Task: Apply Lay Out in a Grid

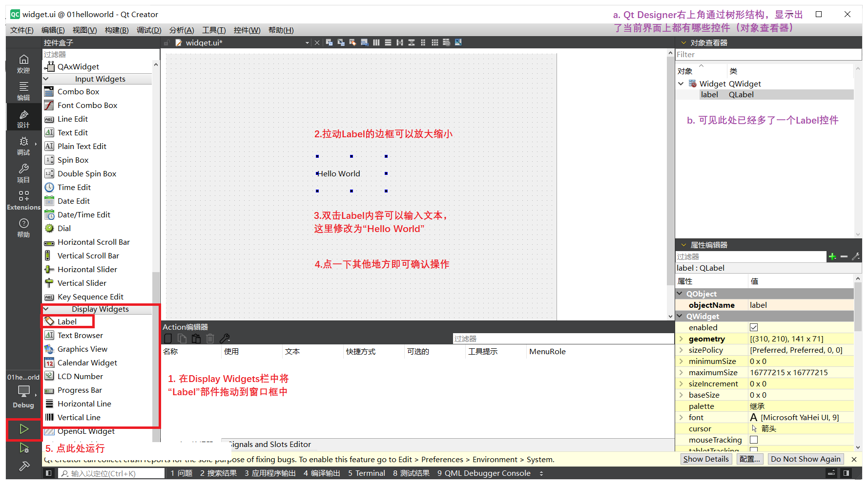Action: 434,43
